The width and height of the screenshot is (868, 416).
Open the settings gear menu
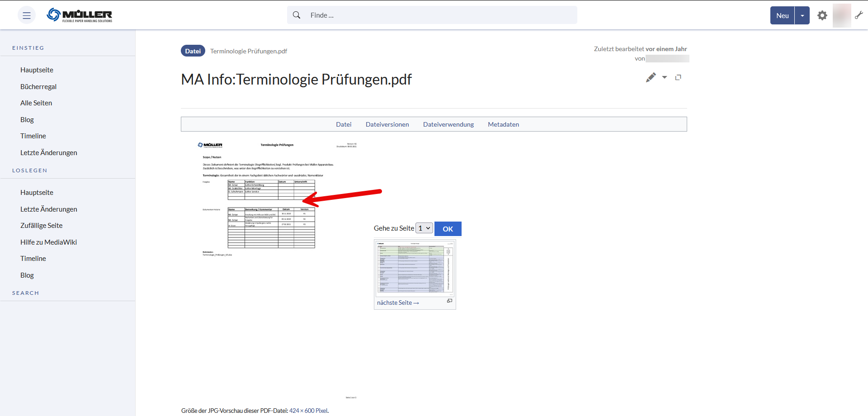[x=822, y=15]
